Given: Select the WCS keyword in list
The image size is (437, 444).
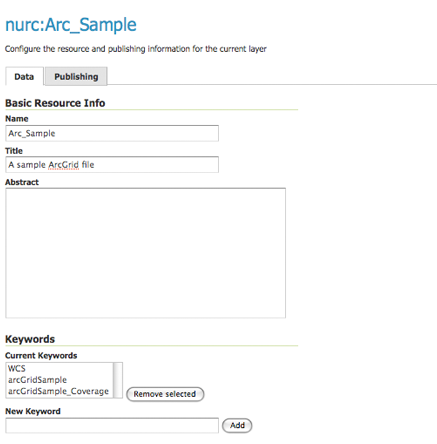Looking at the screenshot, I should [x=17, y=368].
